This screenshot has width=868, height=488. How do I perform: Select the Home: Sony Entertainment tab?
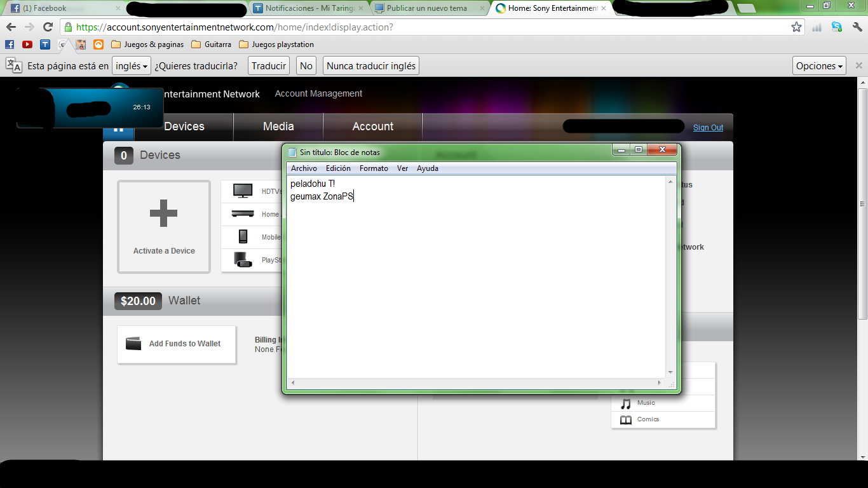pos(552,8)
